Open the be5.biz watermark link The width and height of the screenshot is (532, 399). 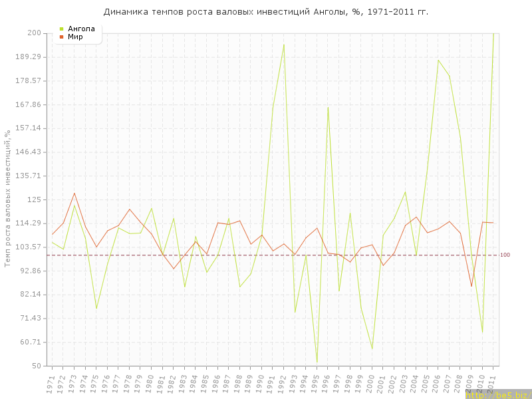(497, 395)
